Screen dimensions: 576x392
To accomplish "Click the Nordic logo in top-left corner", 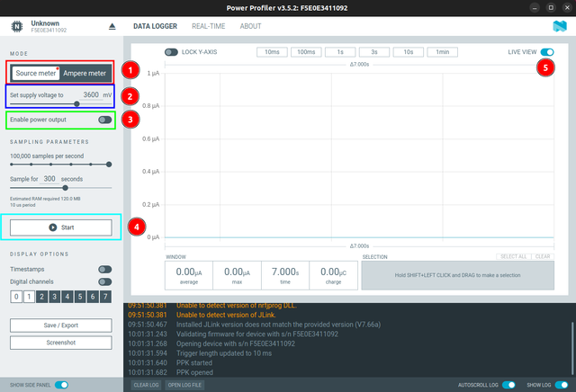I will click(x=16, y=26).
